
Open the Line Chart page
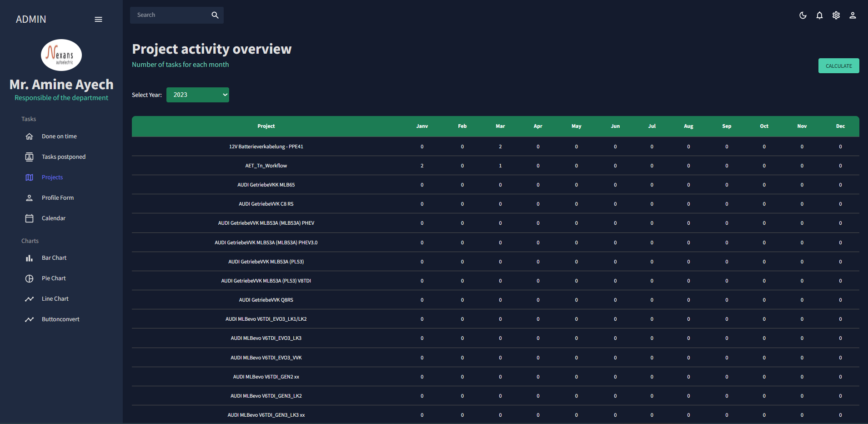click(55, 299)
